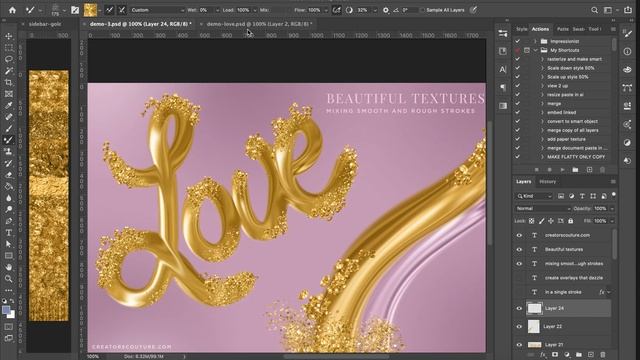
Task: Expand the view 2 up action
Action: tap(542, 86)
